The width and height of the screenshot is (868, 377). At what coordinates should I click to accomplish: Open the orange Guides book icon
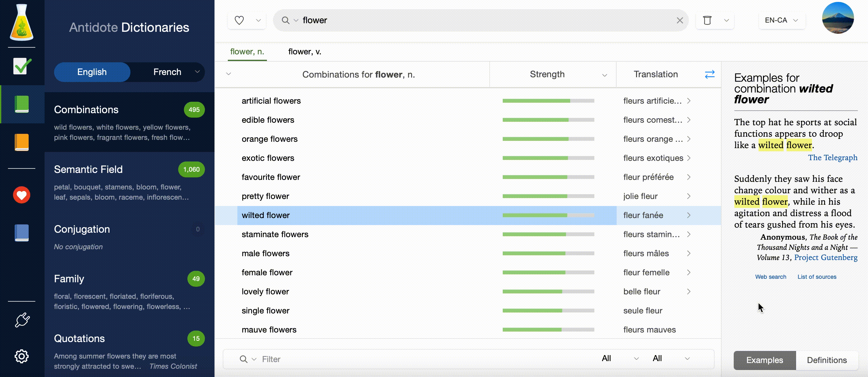tap(22, 142)
